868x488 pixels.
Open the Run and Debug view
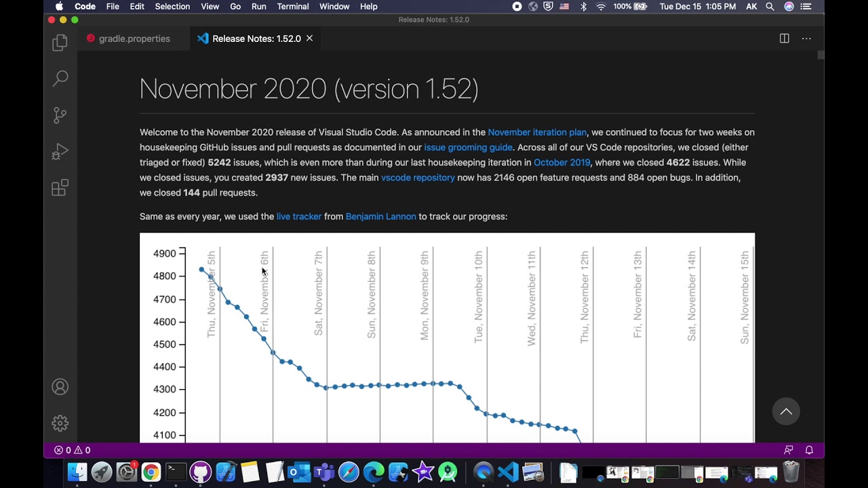tap(60, 152)
